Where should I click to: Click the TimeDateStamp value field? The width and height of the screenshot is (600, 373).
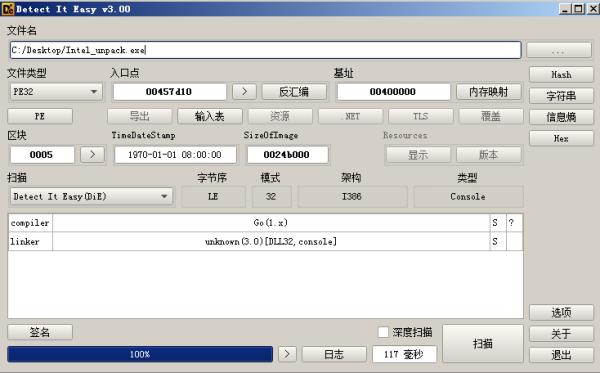(x=175, y=155)
